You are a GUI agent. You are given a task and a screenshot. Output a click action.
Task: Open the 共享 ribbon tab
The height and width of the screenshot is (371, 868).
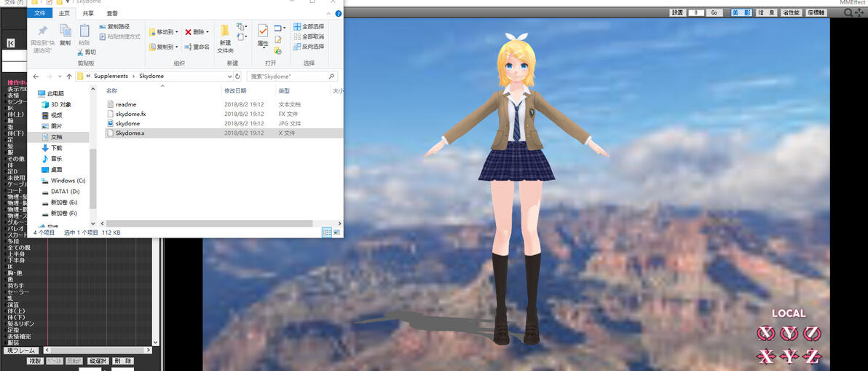pos(88,12)
